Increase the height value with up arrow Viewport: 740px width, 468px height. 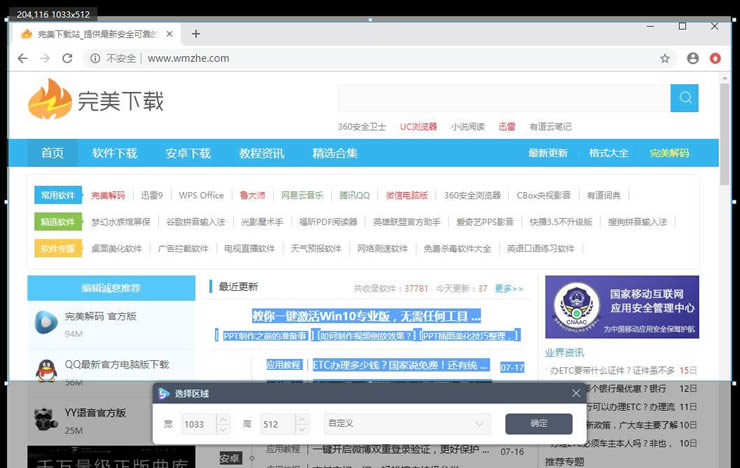[x=302, y=419]
